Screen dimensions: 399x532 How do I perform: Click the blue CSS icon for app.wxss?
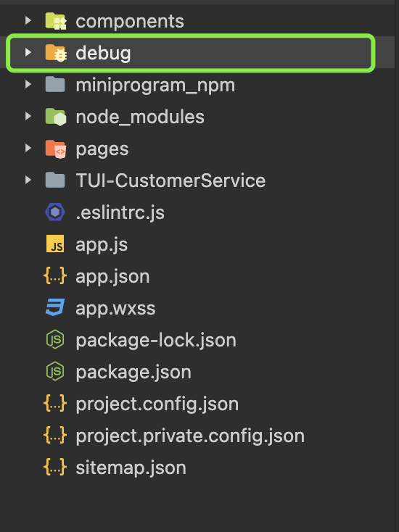click(55, 308)
